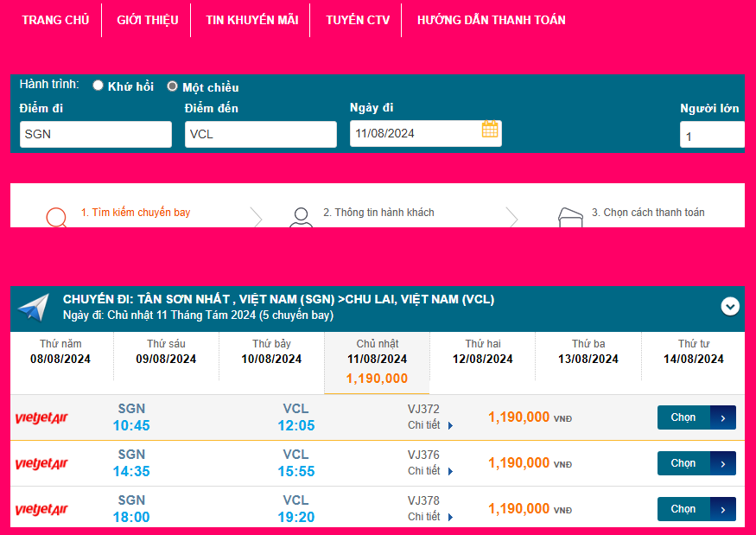Expand Chi tiết for flight VJ372
The image size is (756, 535).
[x=429, y=425]
